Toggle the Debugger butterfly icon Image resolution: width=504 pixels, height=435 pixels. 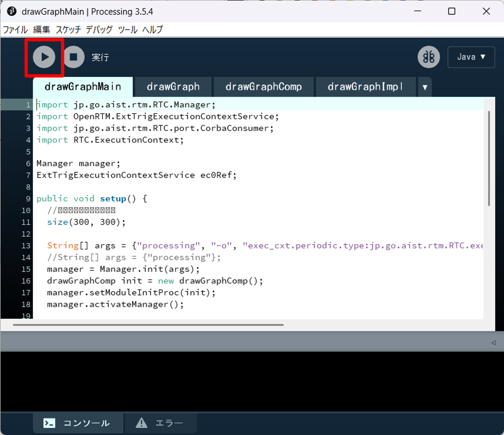point(428,57)
